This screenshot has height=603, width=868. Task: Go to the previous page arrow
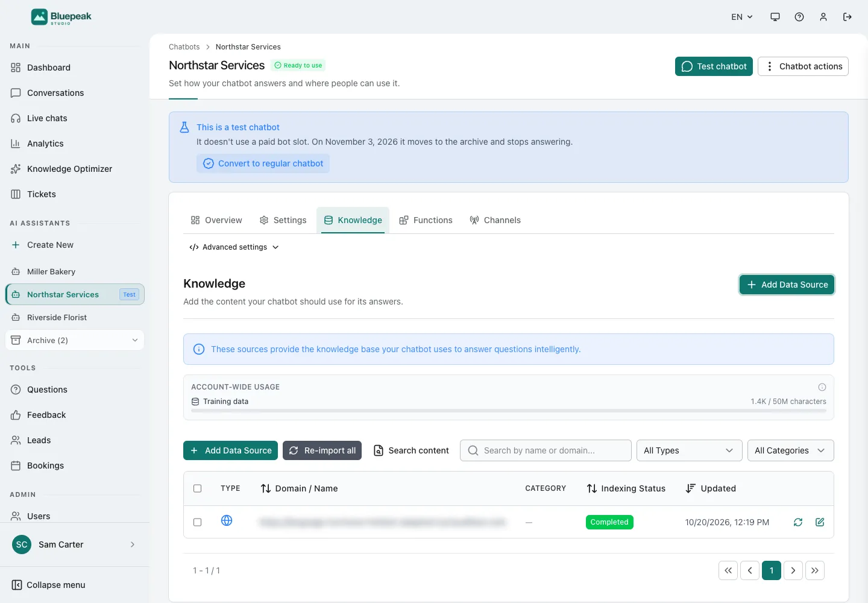[750, 570]
